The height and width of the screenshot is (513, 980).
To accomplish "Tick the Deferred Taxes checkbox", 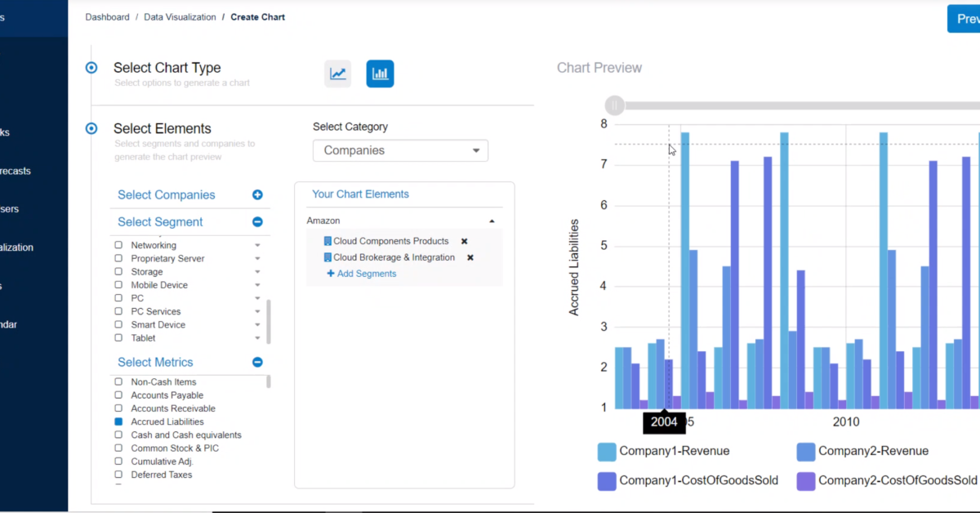I will click(118, 475).
